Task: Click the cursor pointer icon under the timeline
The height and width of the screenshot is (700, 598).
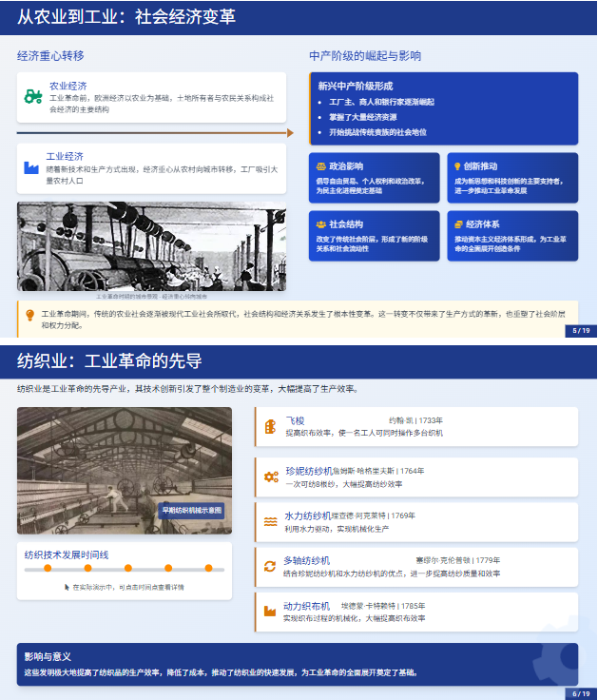Action: (x=67, y=587)
